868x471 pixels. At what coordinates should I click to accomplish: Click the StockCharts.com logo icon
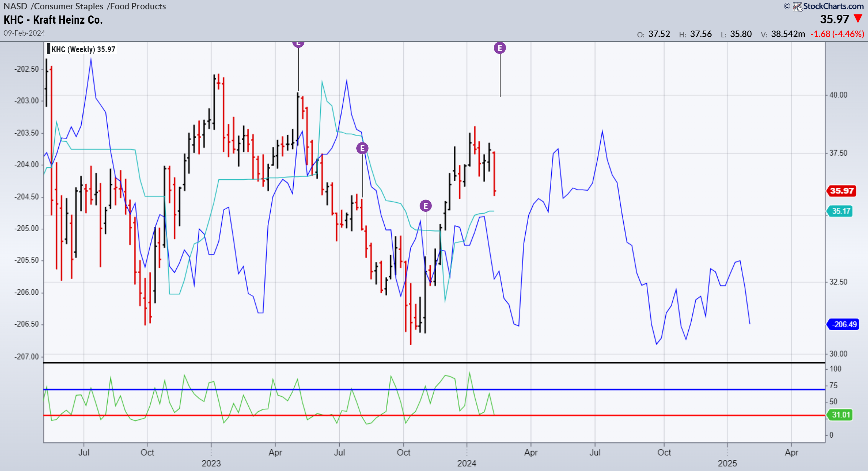(797, 6)
